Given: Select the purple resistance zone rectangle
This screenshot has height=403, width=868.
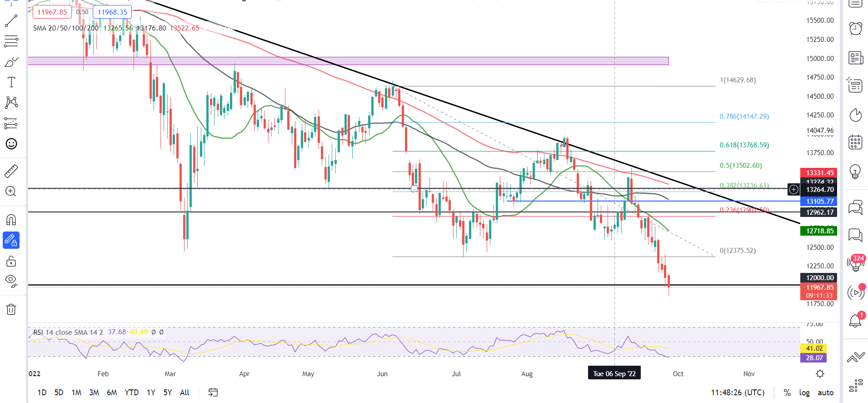Looking at the screenshot, I should point(348,61).
